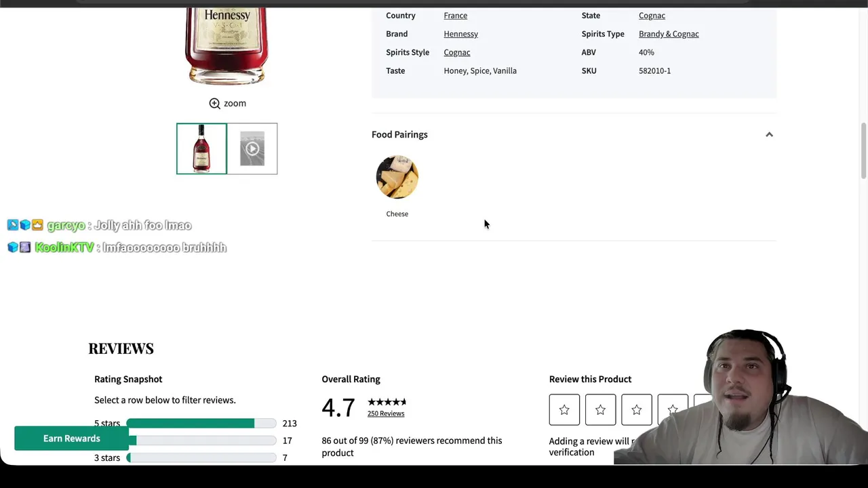The width and height of the screenshot is (868, 488).
Task: Rate the product two stars
Action: pos(600,409)
